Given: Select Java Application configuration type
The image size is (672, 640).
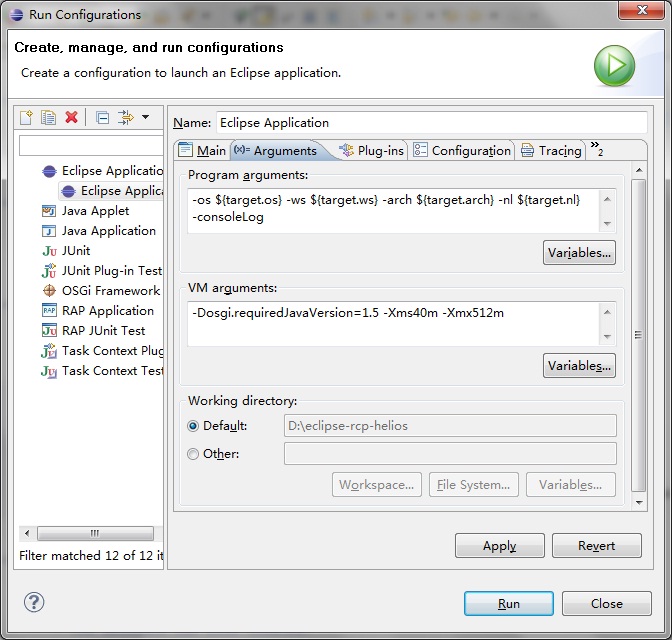Looking at the screenshot, I should [x=99, y=231].
